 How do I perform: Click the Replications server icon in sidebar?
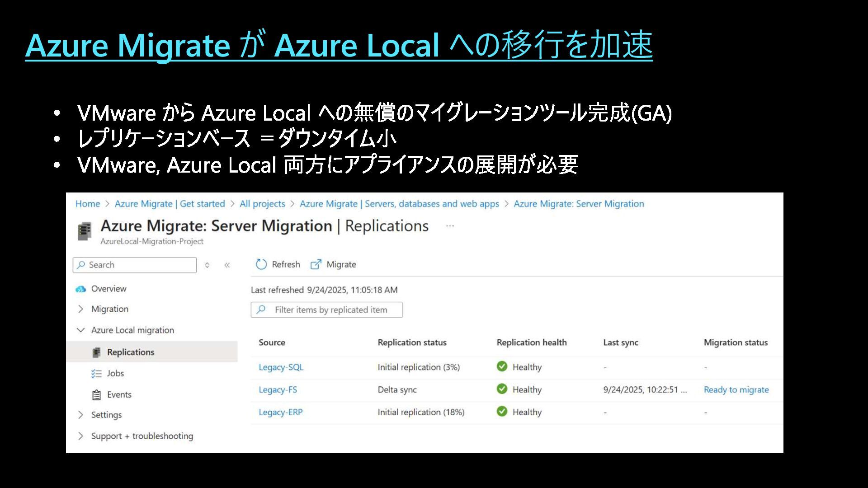[96, 352]
